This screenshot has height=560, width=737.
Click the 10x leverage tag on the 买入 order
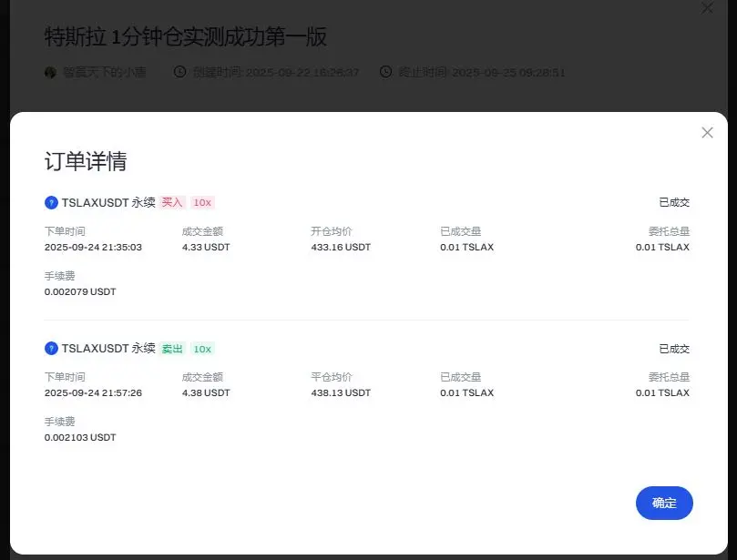(202, 202)
